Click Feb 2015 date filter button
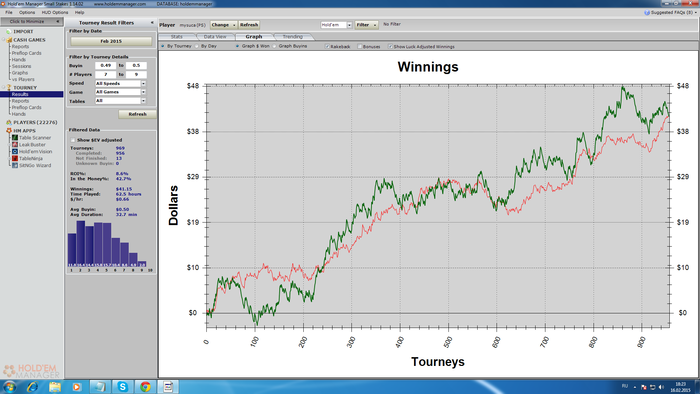Screen dimensions: 700x394 111,41
